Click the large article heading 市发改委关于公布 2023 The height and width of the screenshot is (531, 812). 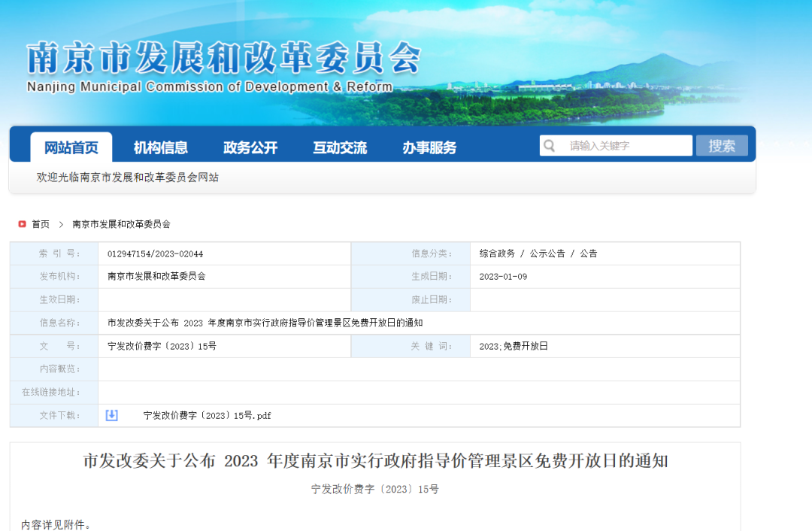coord(375,460)
